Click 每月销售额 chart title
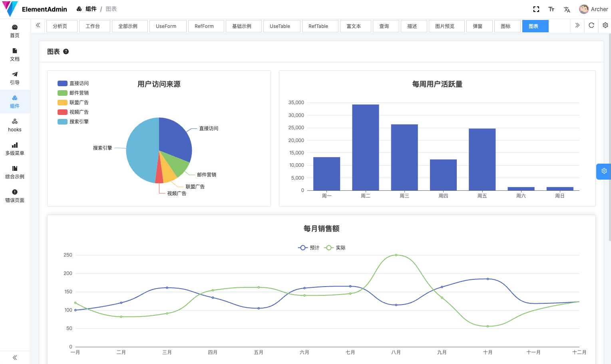This screenshot has width=611, height=364. (x=321, y=229)
